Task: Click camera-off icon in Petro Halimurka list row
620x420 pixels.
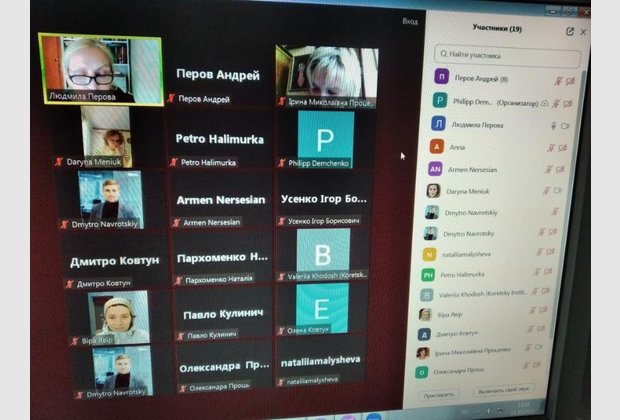Action: point(548,271)
